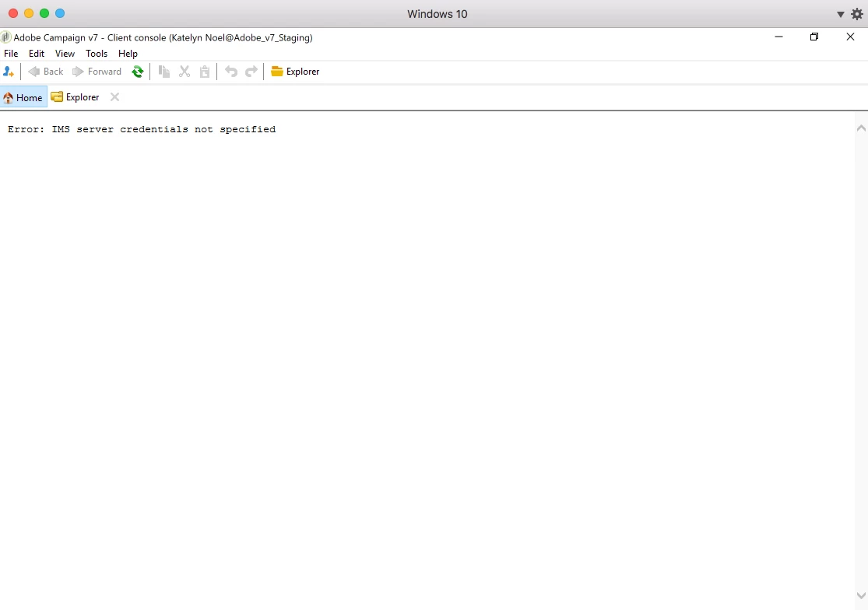
Task: Open the Help menu
Action: pyautogui.click(x=128, y=54)
